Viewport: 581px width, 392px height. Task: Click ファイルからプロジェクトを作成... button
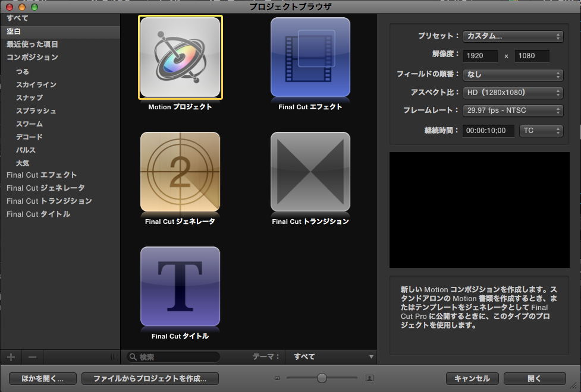(x=150, y=379)
